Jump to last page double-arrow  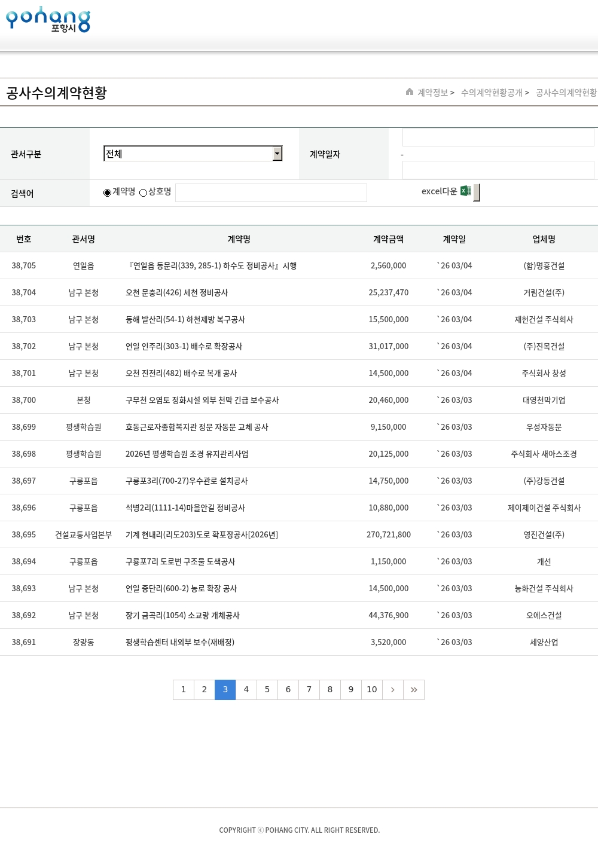point(414,690)
